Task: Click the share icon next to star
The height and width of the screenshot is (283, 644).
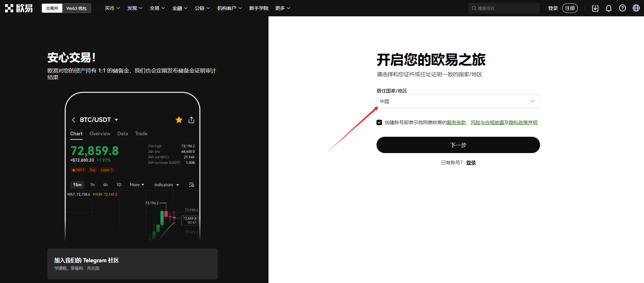Action: (x=191, y=120)
